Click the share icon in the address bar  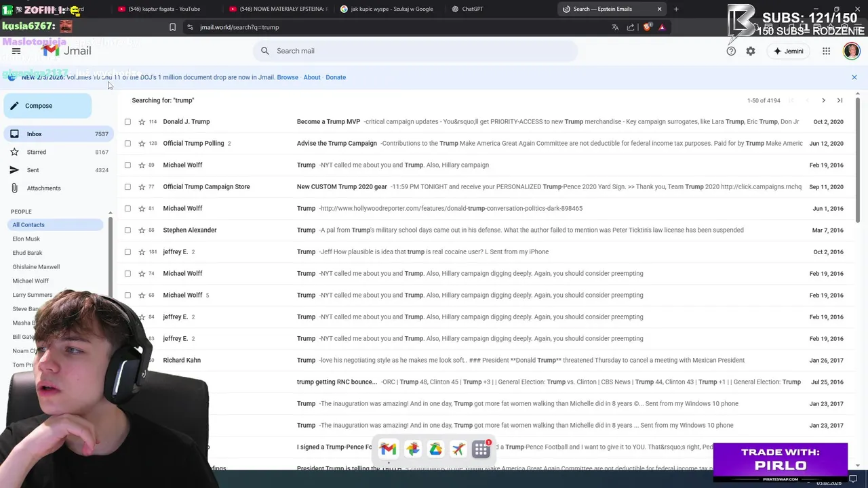[631, 27]
